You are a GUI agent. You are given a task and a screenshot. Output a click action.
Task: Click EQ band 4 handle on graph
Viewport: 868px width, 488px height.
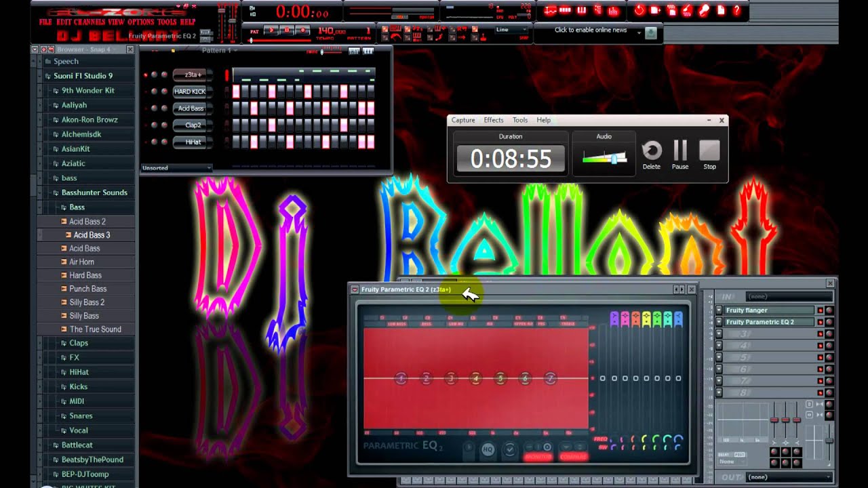476,379
